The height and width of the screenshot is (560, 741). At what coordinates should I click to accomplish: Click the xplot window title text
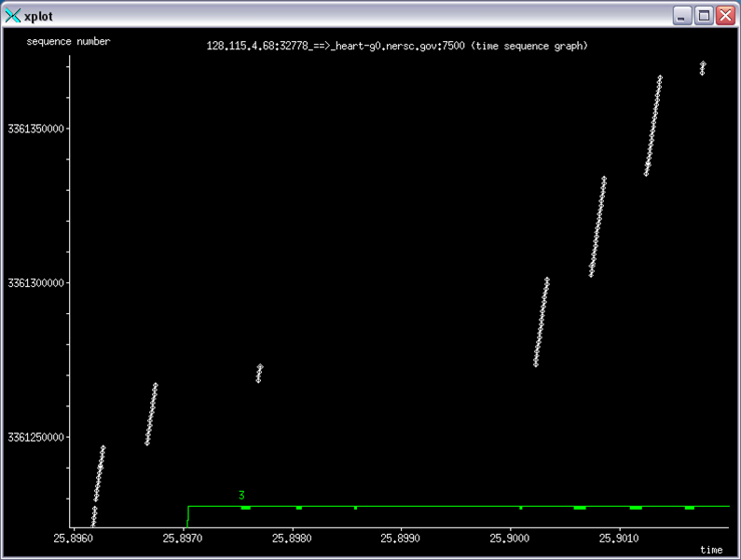[38, 17]
